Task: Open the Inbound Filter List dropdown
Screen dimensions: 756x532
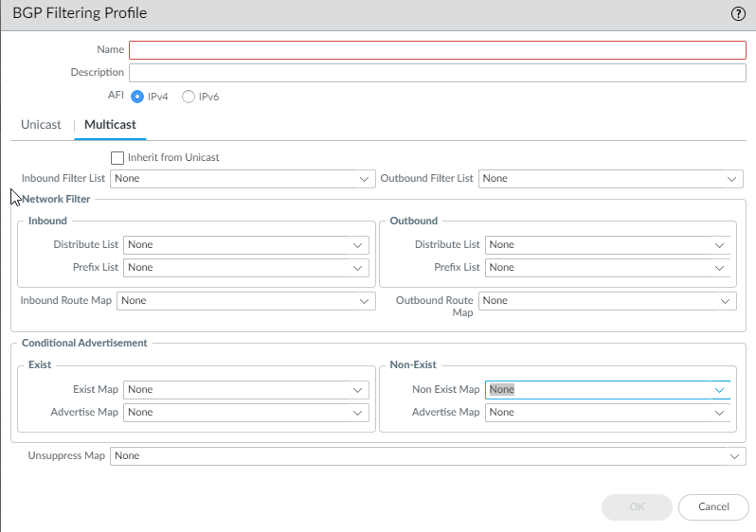Action: [243, 178]
